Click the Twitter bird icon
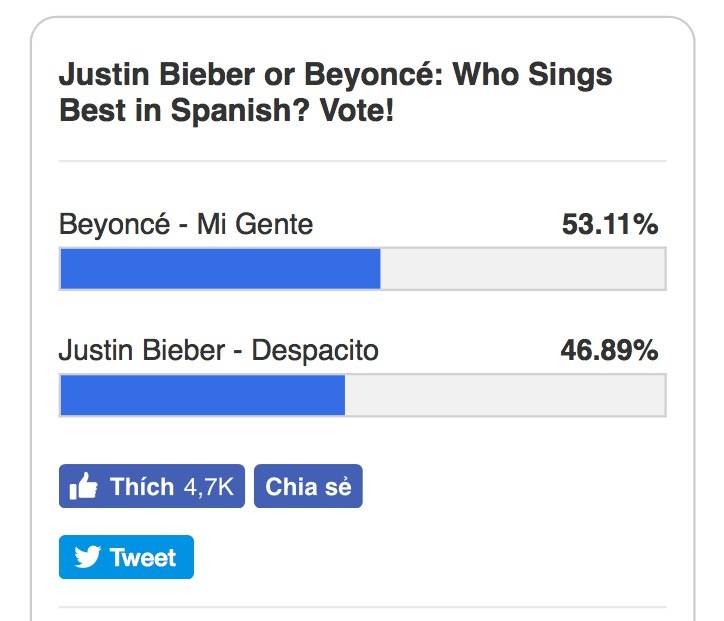The height and width of the screenshot is (621, 724). click(x=87, y=557)
